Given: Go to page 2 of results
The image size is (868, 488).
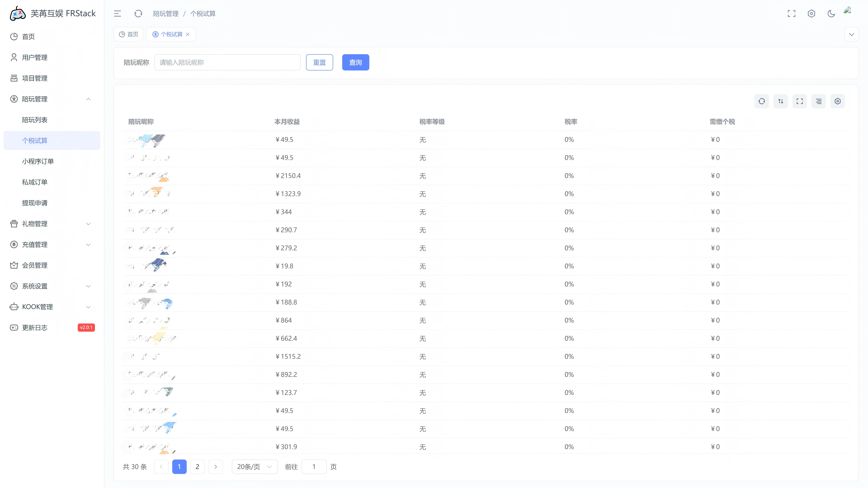Looking at the screenshot, I should pos(197,467).
